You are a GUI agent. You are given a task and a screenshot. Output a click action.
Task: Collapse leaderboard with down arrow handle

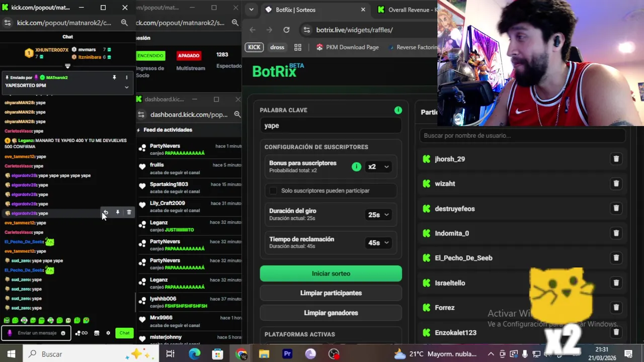coord(68,66)
